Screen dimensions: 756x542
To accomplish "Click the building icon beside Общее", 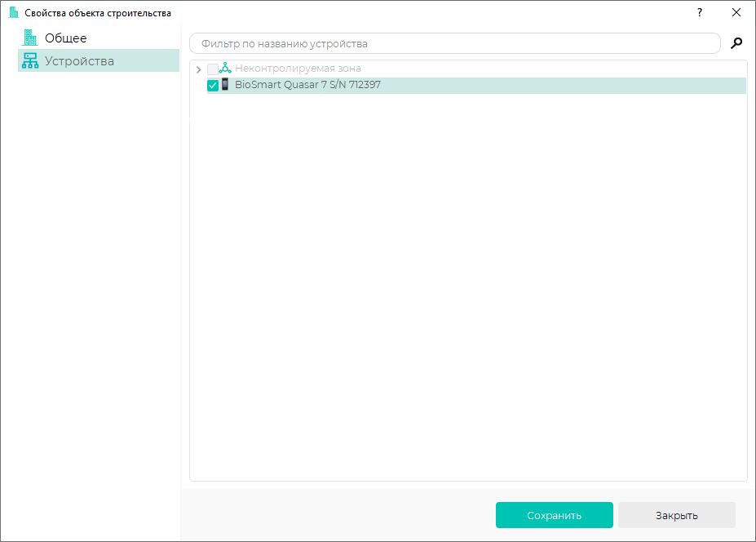I will point(30,38).
